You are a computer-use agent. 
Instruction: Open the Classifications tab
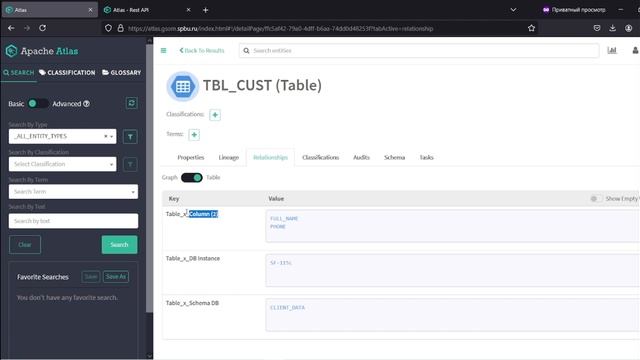point(320,158)
